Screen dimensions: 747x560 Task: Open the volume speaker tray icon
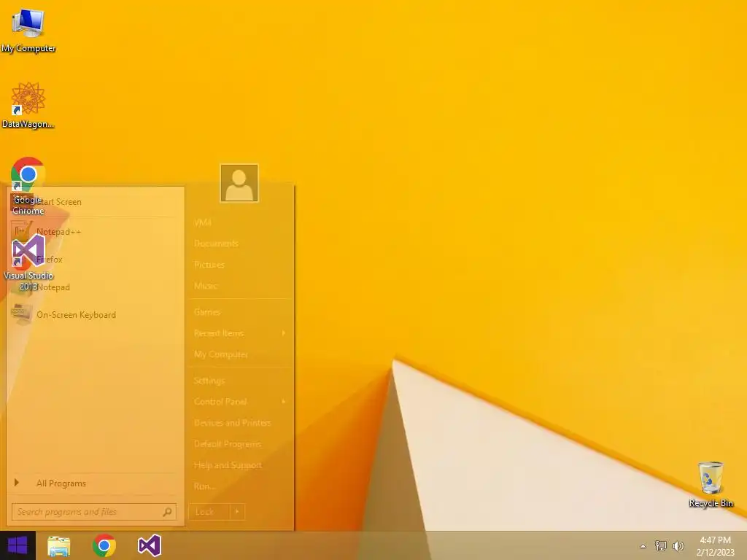tap(678, 545)
